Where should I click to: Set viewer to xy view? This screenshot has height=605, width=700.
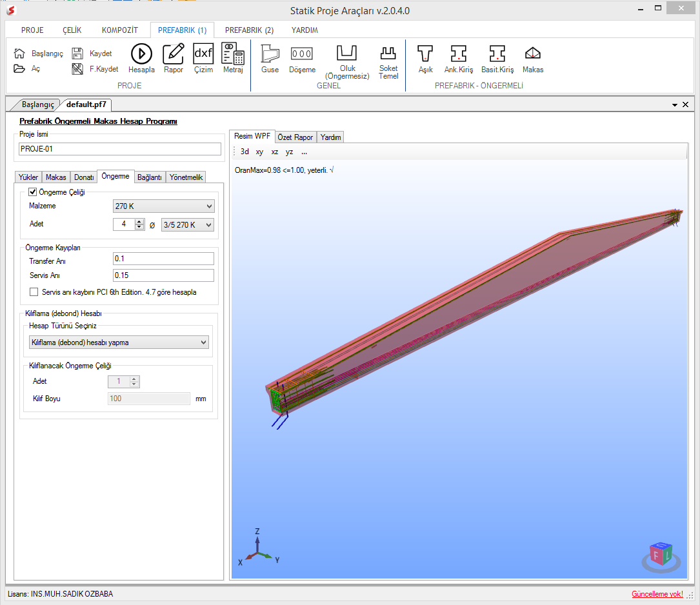pos(259,152)
